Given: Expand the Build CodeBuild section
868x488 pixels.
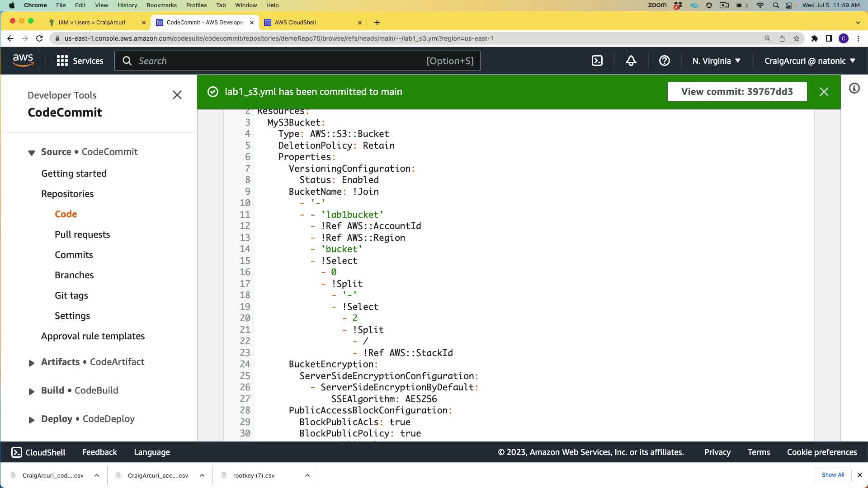Looking at the screenshot, I should point(32,391).
